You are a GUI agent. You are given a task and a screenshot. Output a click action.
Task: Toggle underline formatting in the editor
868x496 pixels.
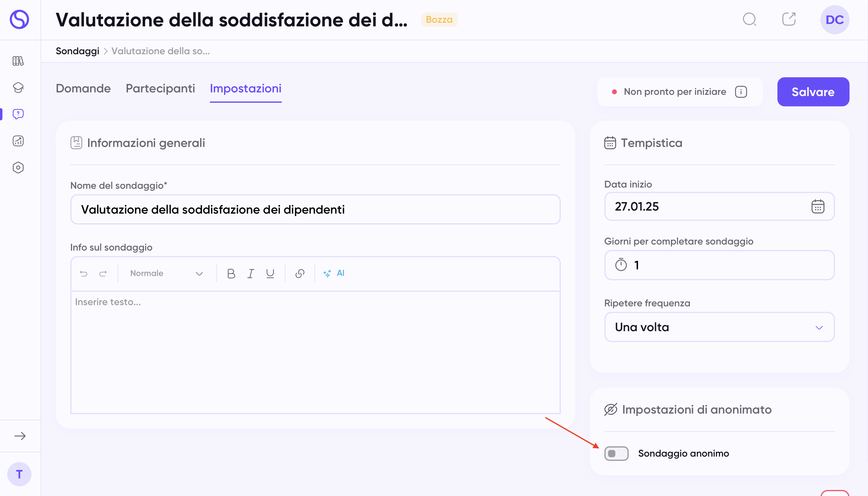point(270,273)
